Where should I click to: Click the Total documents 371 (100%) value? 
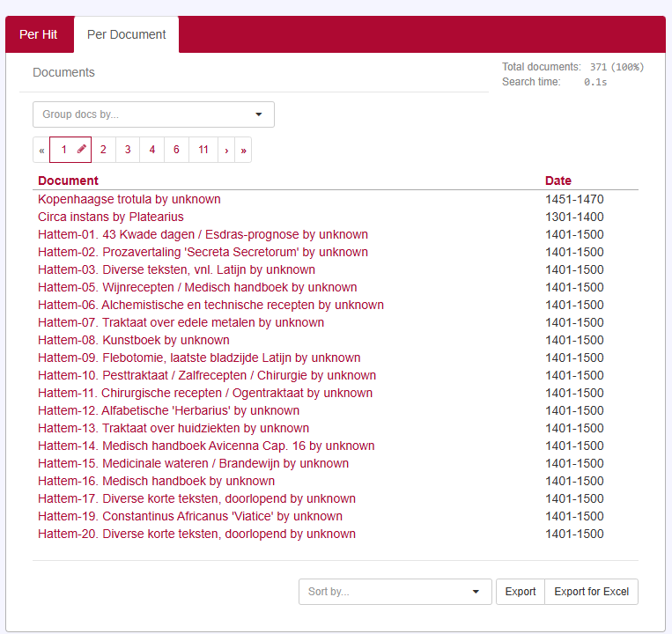[x=617, y=67]
